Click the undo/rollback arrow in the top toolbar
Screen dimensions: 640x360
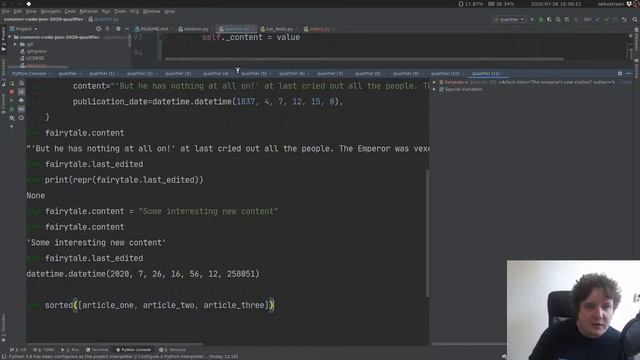[624, 19]
